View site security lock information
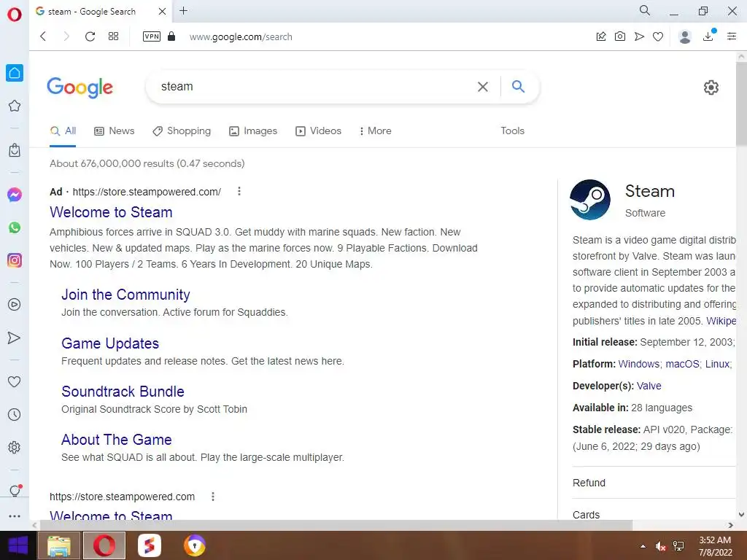The width and height of the screenshot is (747, 560). pyautogui.click(x=171, y=36)
